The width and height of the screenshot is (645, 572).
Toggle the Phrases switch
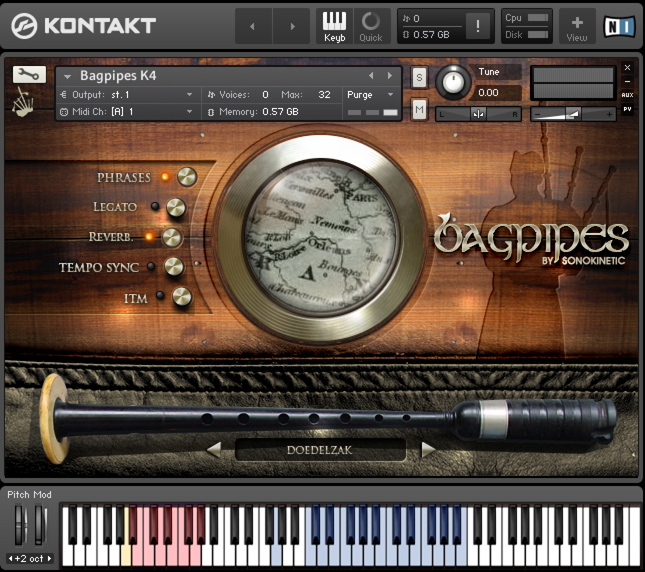[187, 177]
